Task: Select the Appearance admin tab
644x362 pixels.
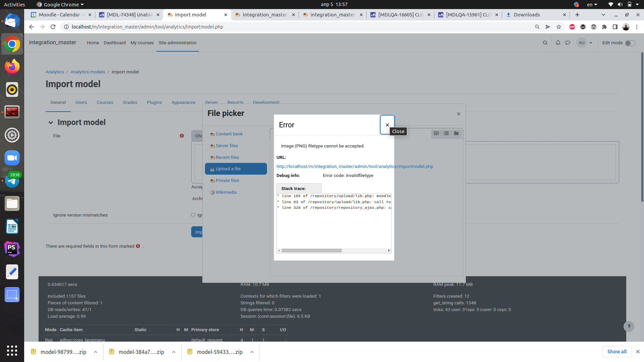Action: pyautogui.click(x=183, y=103)
